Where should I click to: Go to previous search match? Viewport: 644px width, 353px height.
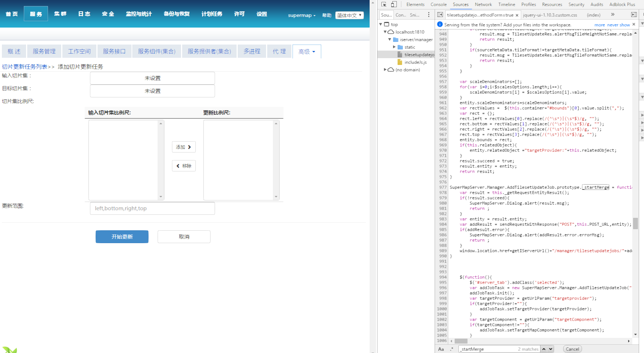(x=544, y=349)
